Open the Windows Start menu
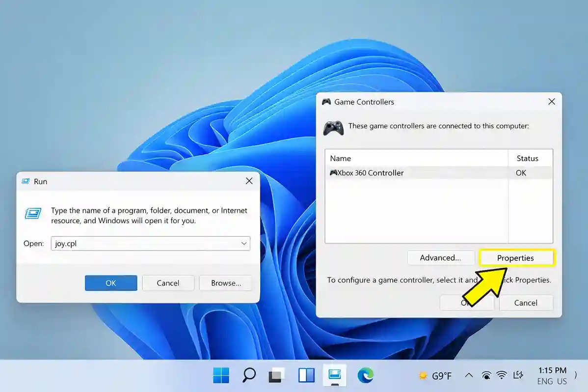This screenshot has width=588, height=392. (221, 376)
